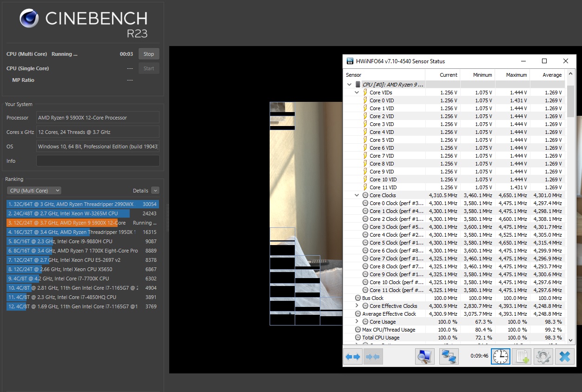The width and height of the screenshot is (582, 392).
Task: Click the Core 10 Clock round icon
Action: [x=365, y=282]
